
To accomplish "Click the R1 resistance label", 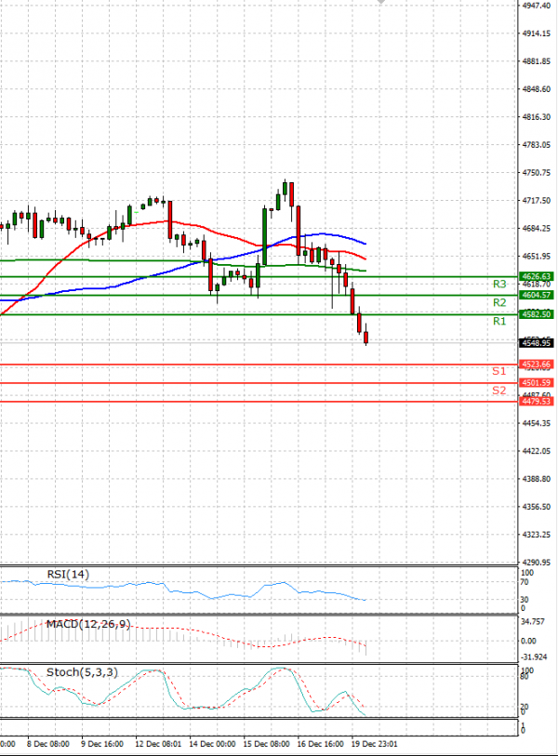I will click(x=499, y=321).
